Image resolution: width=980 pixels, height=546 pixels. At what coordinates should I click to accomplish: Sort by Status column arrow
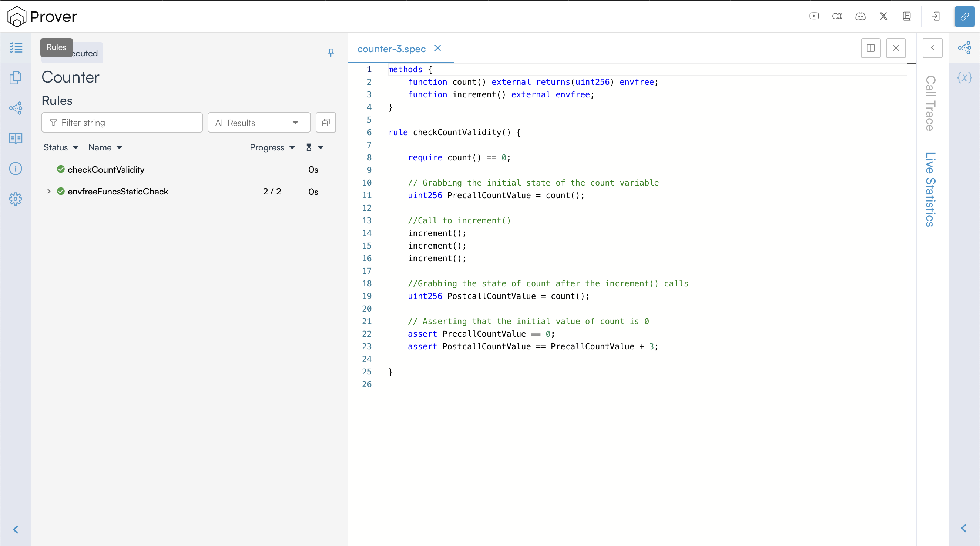[x=75, y=147]
